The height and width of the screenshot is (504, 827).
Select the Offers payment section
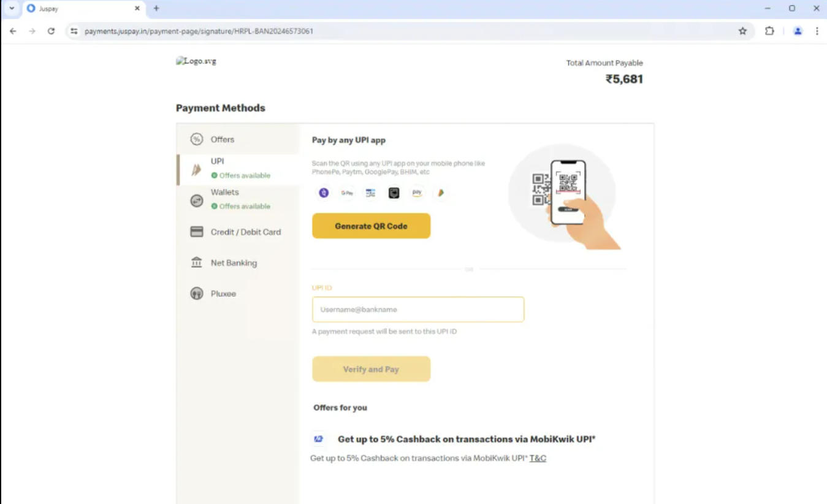coord(222,140)
